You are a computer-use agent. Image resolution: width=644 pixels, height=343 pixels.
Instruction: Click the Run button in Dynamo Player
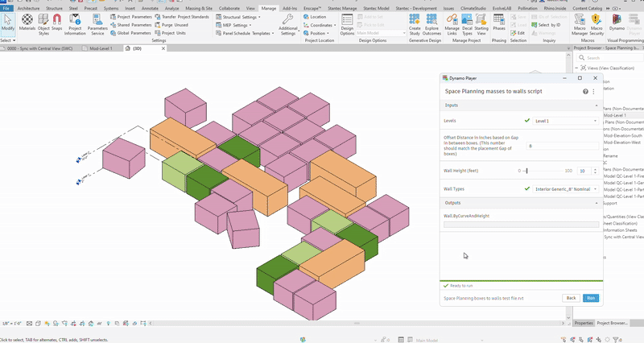[x=591, y=298]
